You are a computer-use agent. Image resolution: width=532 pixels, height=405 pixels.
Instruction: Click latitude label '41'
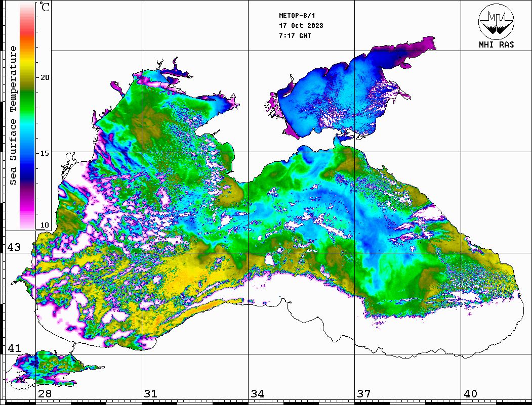point(14,348)
